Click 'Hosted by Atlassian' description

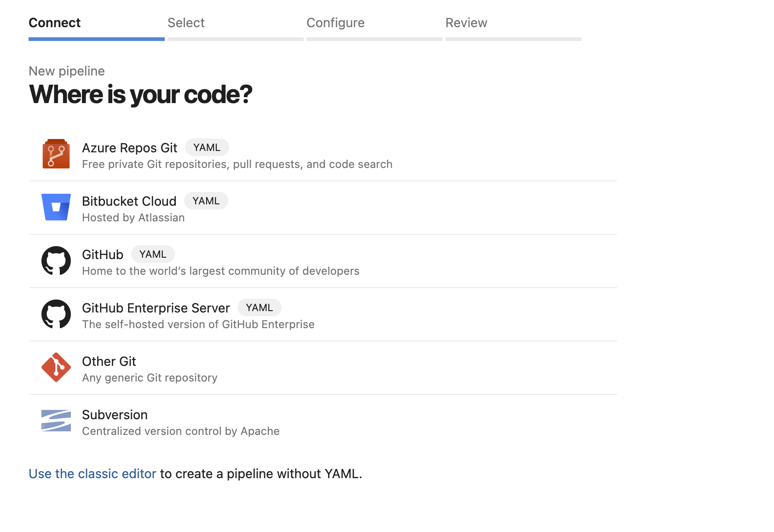(133, 218)
